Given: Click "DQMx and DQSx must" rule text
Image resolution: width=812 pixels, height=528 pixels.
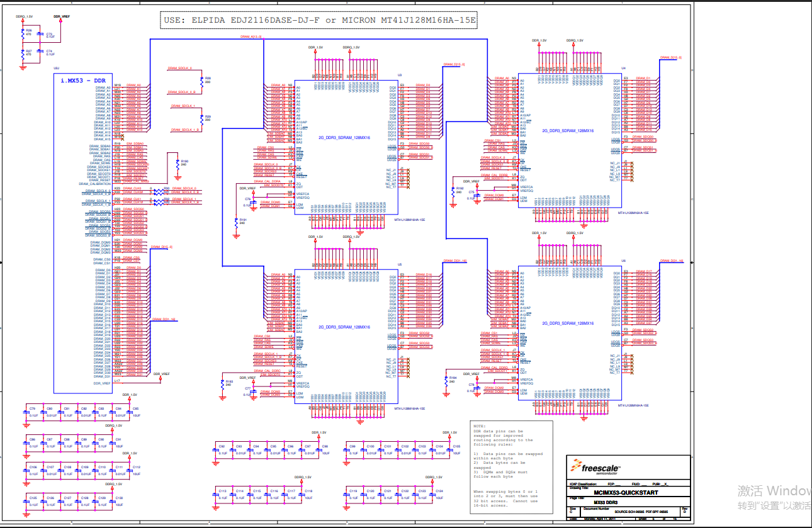Looking at the screenshot, I should point(505,472).
